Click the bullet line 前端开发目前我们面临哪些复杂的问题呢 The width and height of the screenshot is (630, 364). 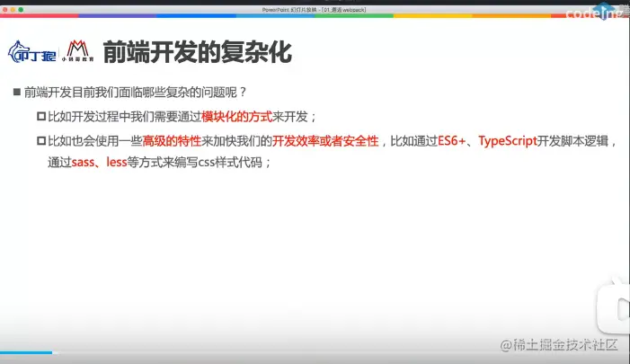(135, 93)
